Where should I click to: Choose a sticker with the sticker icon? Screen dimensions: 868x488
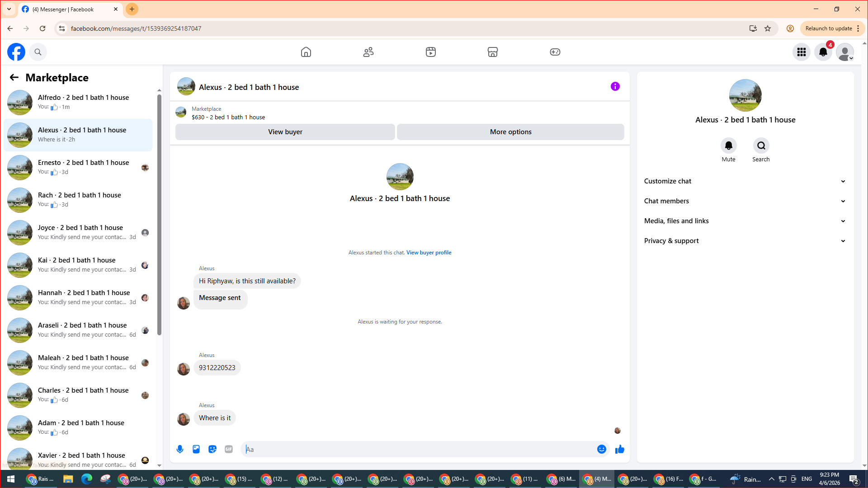click(x=212, y=449)
